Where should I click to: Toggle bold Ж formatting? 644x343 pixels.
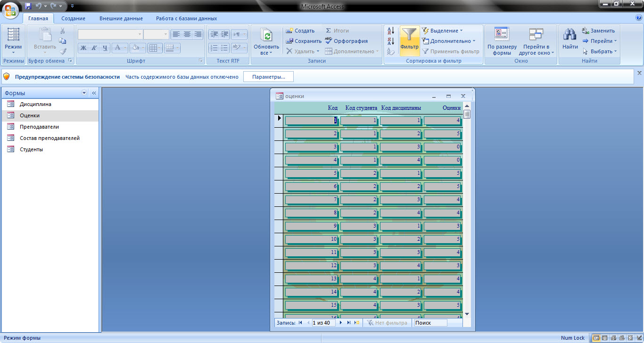[83, 48]
